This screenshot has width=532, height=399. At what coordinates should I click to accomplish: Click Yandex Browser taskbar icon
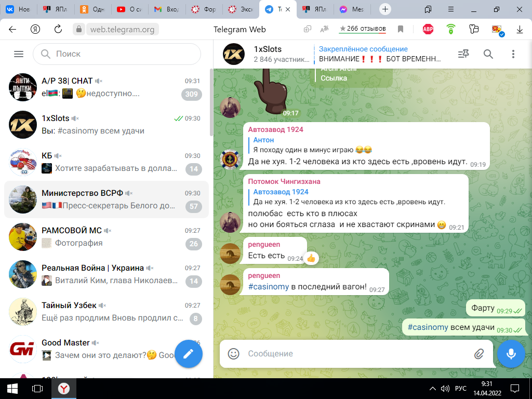[x=64, y=389]
